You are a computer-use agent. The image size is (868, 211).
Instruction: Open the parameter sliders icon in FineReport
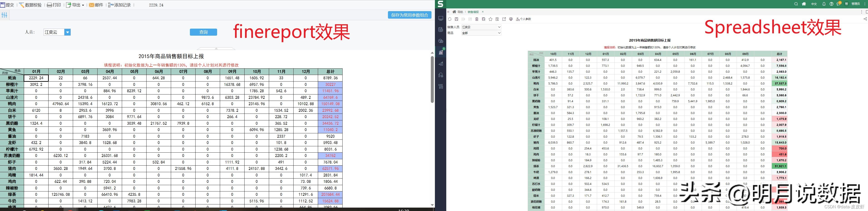coord(4,15)
